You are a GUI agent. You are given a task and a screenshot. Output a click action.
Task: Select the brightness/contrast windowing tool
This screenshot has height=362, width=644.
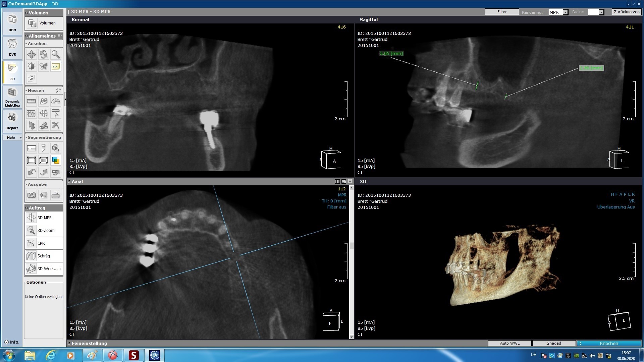[32, 66]
